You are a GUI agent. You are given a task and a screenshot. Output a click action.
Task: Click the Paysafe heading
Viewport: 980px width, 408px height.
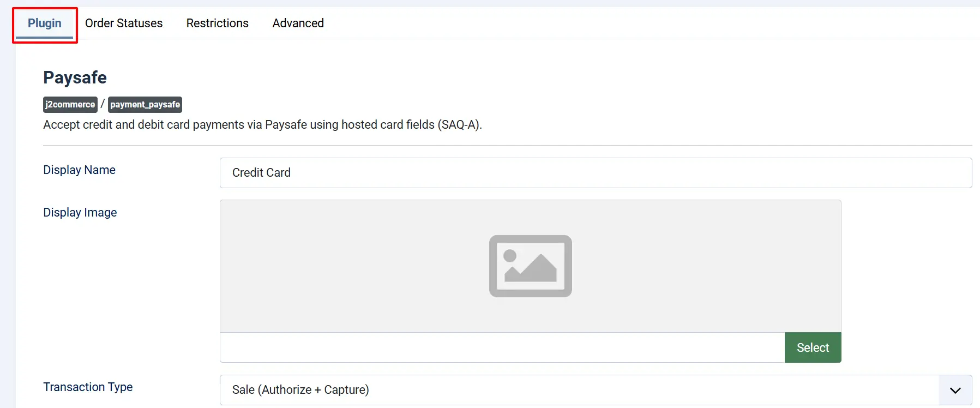click(75, 77)
